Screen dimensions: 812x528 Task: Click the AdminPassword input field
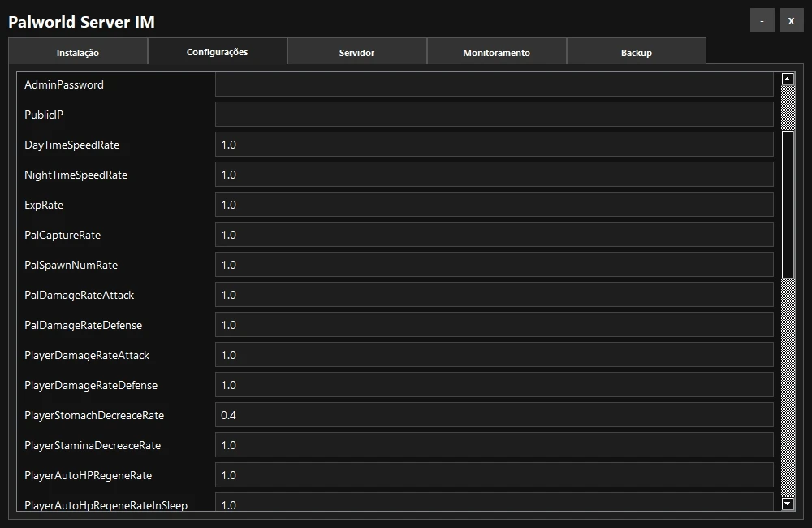tap(494, 84)
